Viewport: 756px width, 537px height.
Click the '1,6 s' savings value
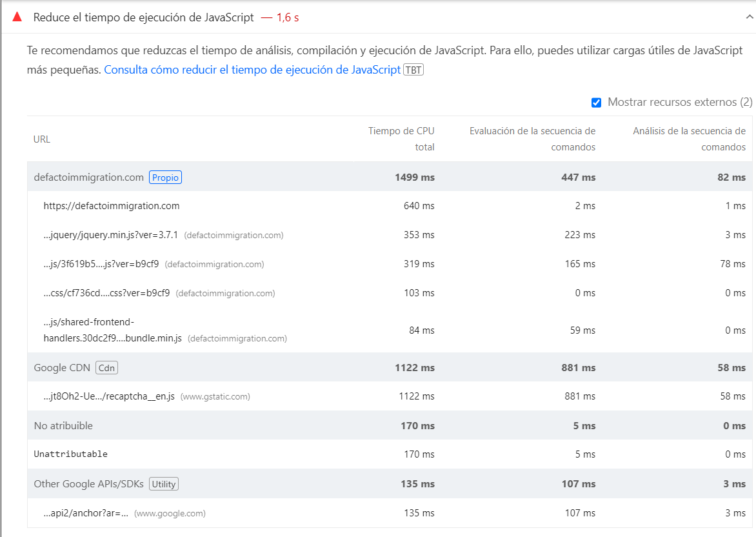[x=287, y=17]
